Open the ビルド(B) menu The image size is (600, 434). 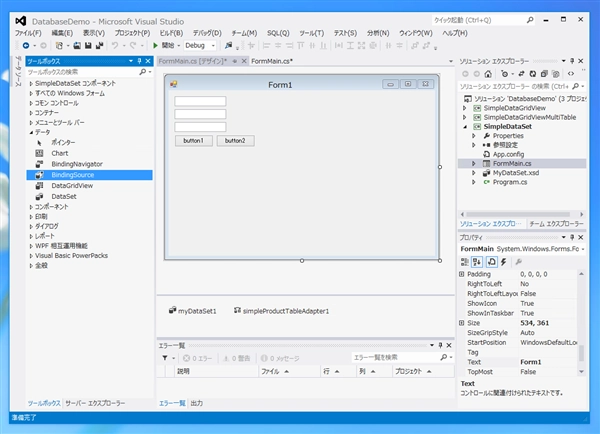(x=171, y=33)
